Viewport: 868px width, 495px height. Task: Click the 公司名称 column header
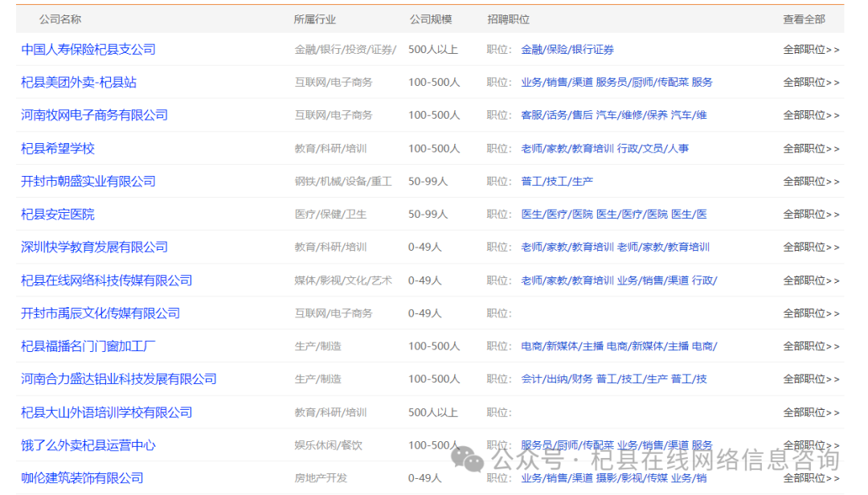pyautogui.click(x=59, y=19)
